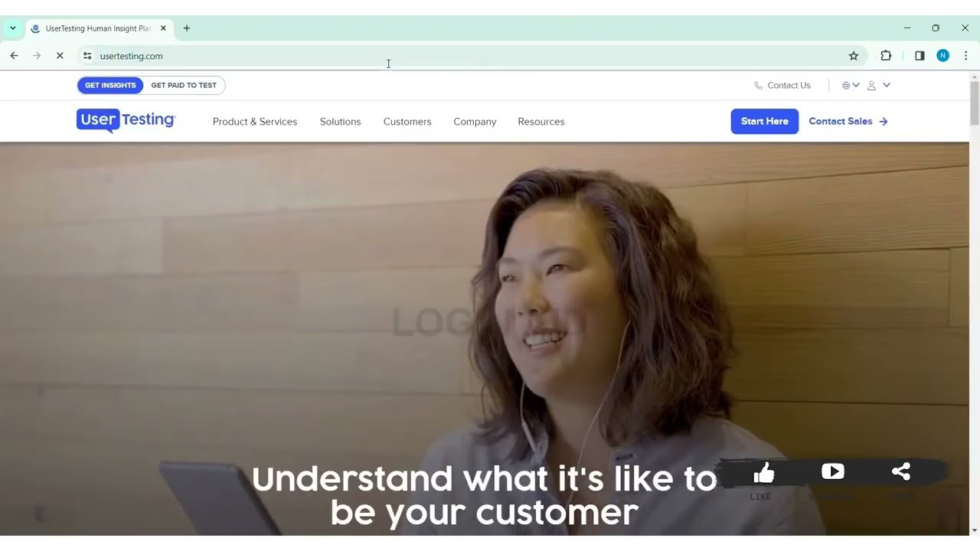Click the scrollbar up arrow
980x551 pixels.
point(975,76)
